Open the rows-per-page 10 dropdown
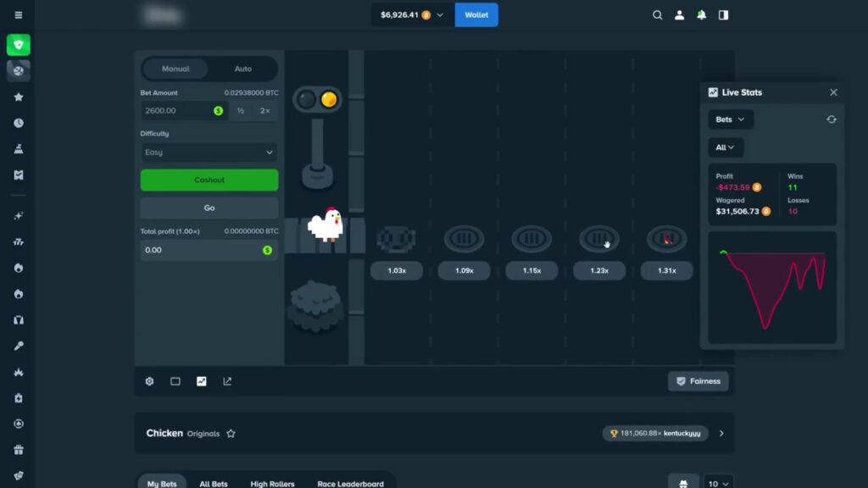This screenshot has width=868, height=488. [x=718, y=483]
